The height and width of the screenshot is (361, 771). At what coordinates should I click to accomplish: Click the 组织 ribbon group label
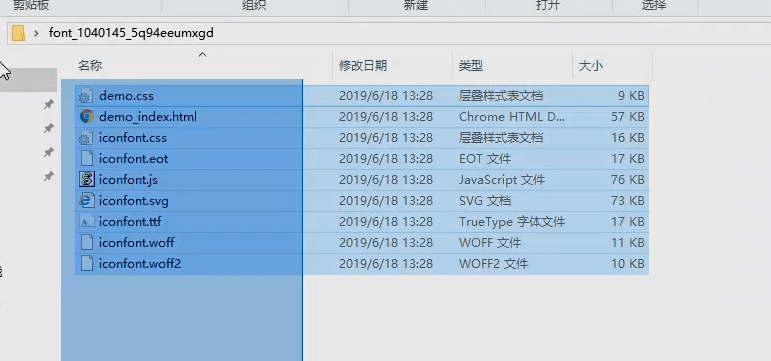pyautogui.click(x=254, y=5)
